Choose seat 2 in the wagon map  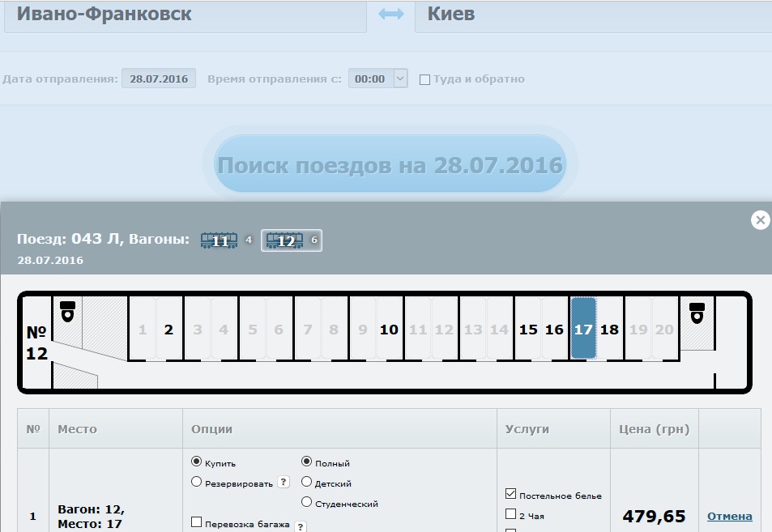(x=168, y=330)
